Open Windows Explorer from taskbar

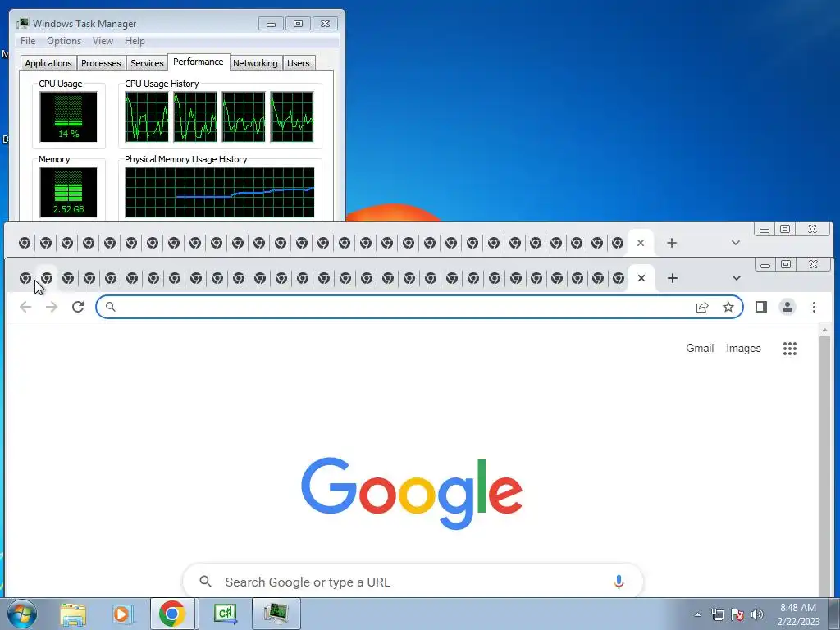tap(73, 614)
